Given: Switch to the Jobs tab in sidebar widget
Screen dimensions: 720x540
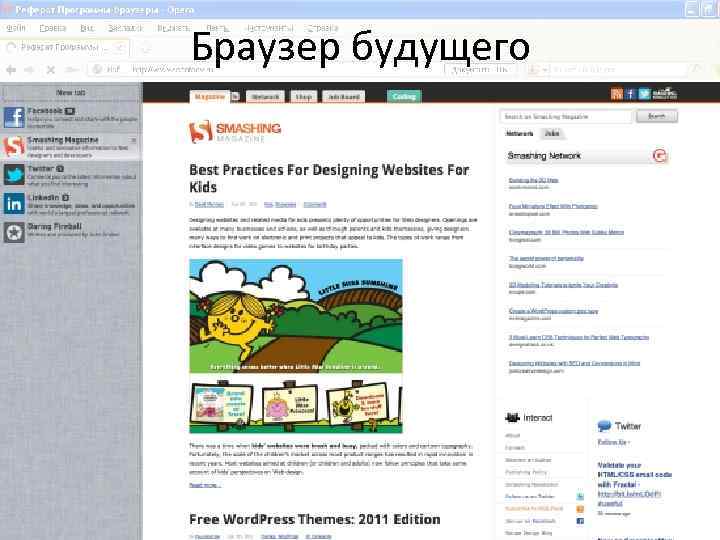Looking at the screenshot, I should click(551, 134).
